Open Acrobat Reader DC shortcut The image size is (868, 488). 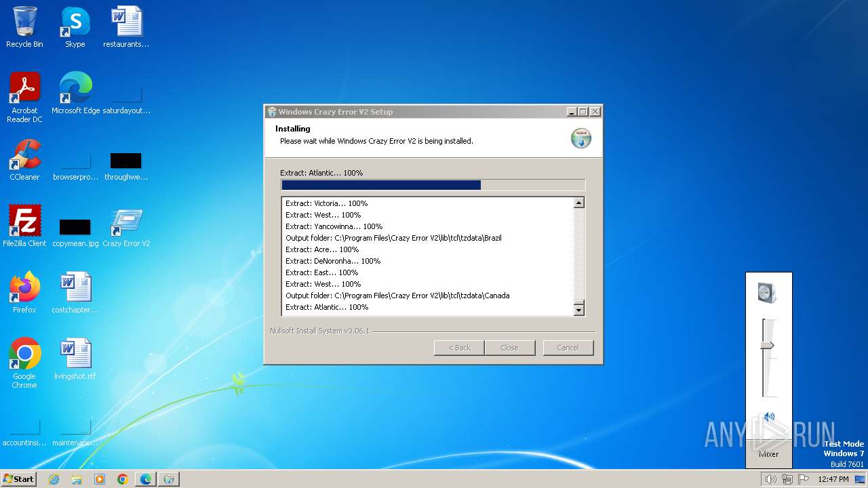pos(24,98)
